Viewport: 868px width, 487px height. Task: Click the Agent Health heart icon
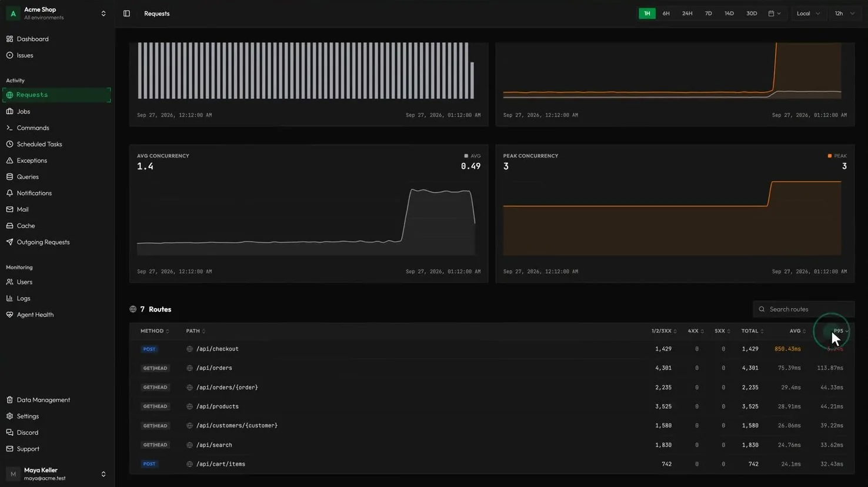[x=9, y=315]
